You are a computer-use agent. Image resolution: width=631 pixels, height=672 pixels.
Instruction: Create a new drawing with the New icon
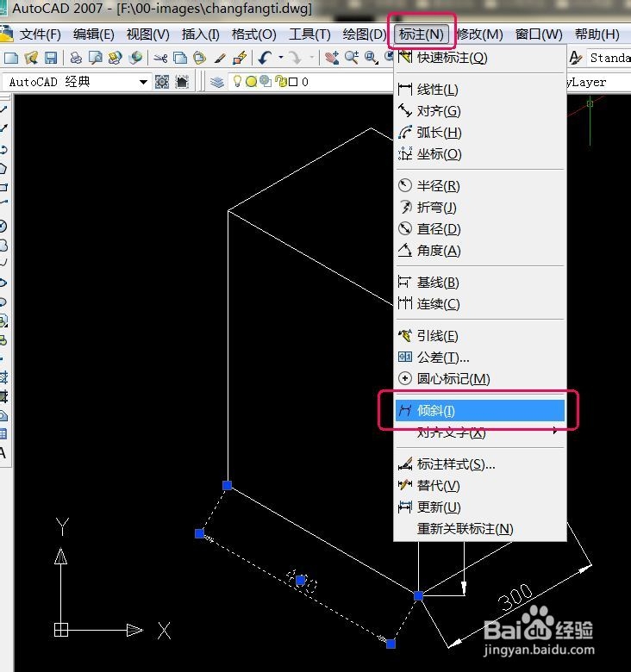coord(11,58)
